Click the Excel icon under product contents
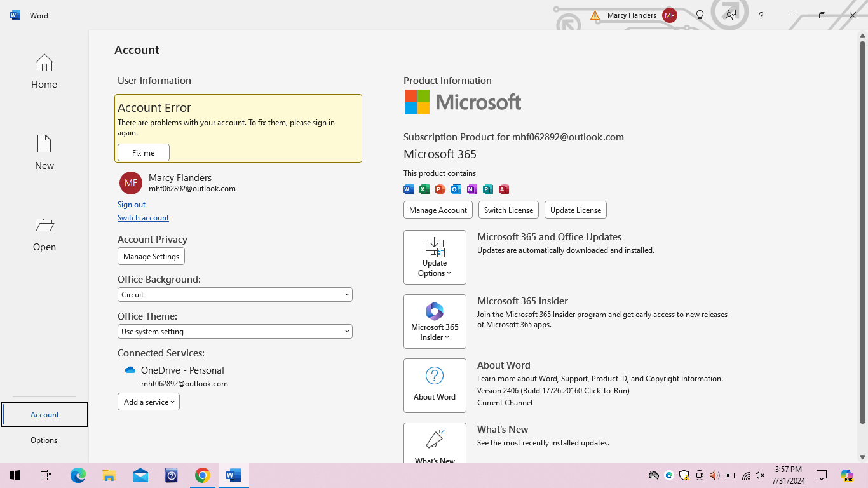This screenshot has width=868, height=488. point(424,189)
